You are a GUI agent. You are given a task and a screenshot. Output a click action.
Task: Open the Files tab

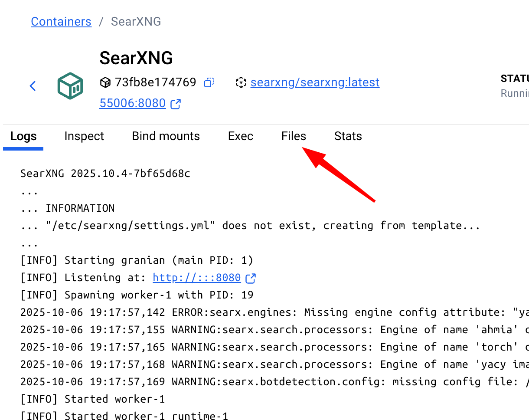click(x=294, y=136)
